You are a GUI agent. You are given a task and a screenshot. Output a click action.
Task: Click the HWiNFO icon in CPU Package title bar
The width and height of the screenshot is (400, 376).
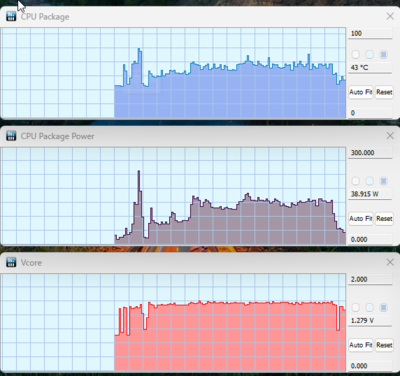click(x=11, y=16)
